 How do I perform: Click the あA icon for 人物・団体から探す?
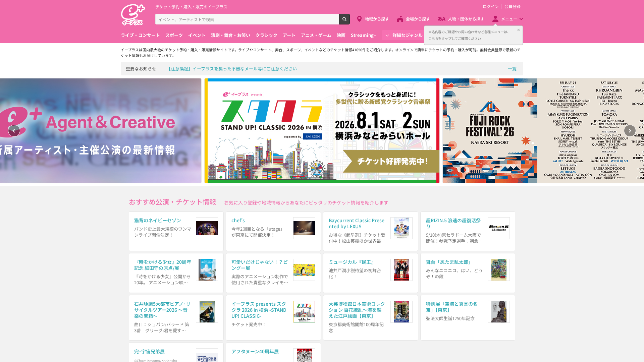tap(441, 19)
